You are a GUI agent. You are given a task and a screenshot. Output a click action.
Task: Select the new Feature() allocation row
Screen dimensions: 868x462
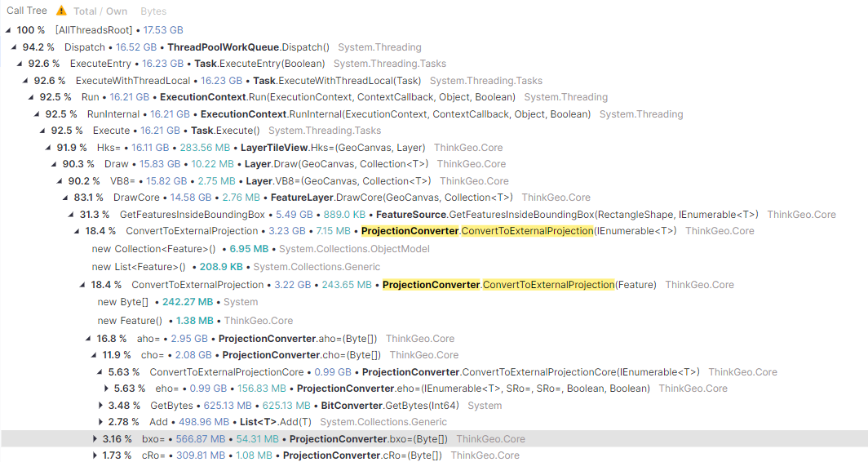pos(434,321)
